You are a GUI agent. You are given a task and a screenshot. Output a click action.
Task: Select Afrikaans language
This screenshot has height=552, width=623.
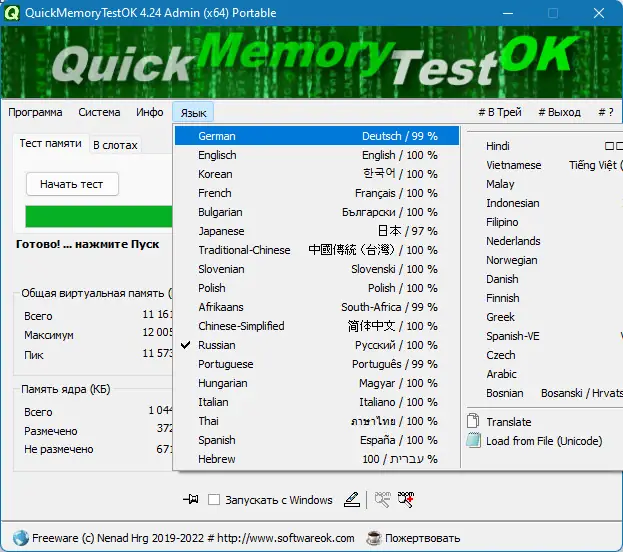tap(317, 307)
